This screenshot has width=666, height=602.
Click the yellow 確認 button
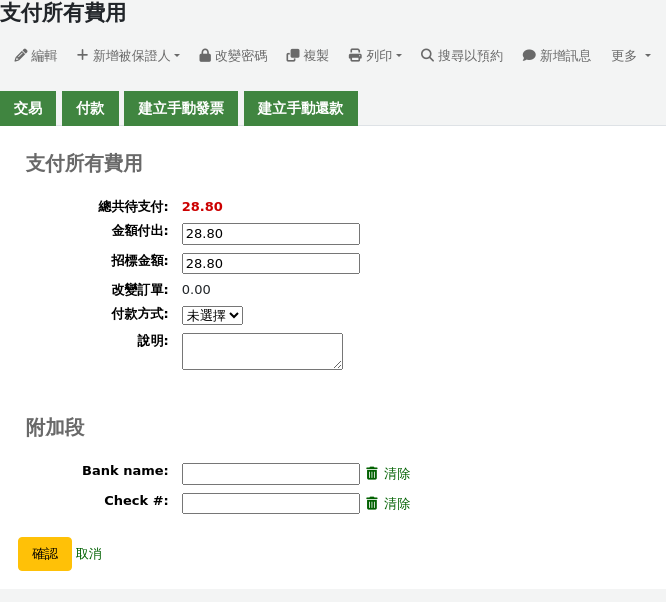[x=45, y=554]
